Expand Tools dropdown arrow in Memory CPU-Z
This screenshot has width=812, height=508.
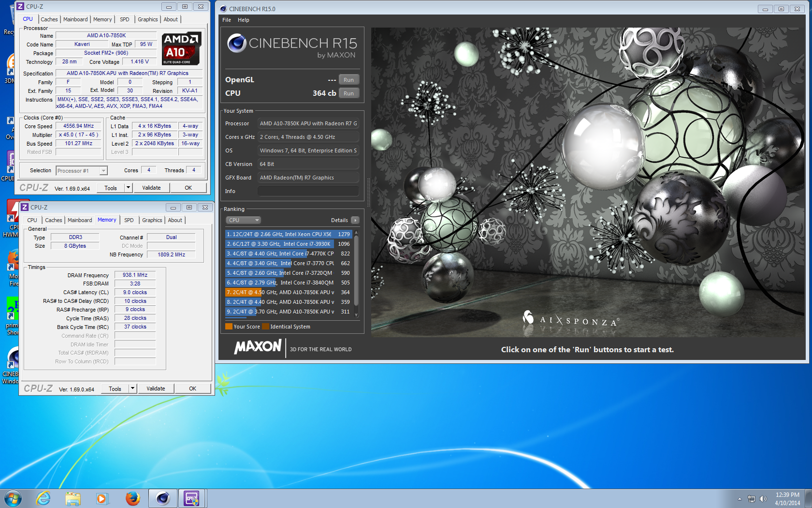[x=132, y=388]
